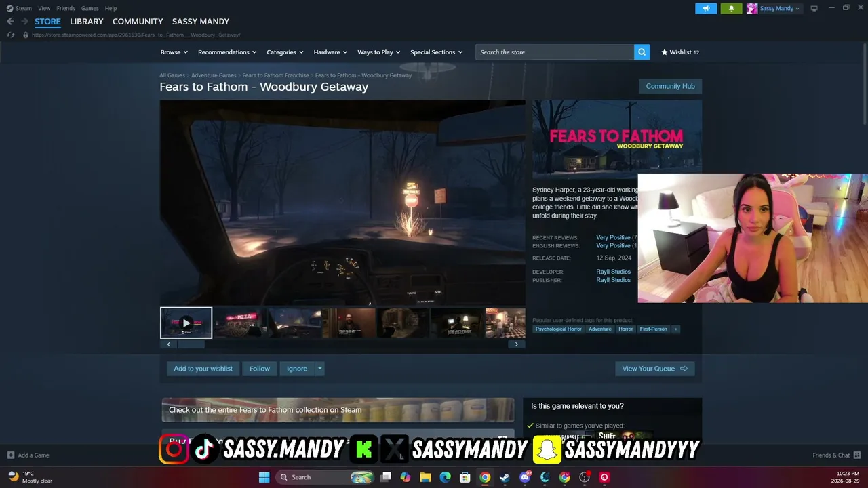Click the Steam store URL address bar
The width and height of the screenshot is (868, 488).
tap(136, 35)
